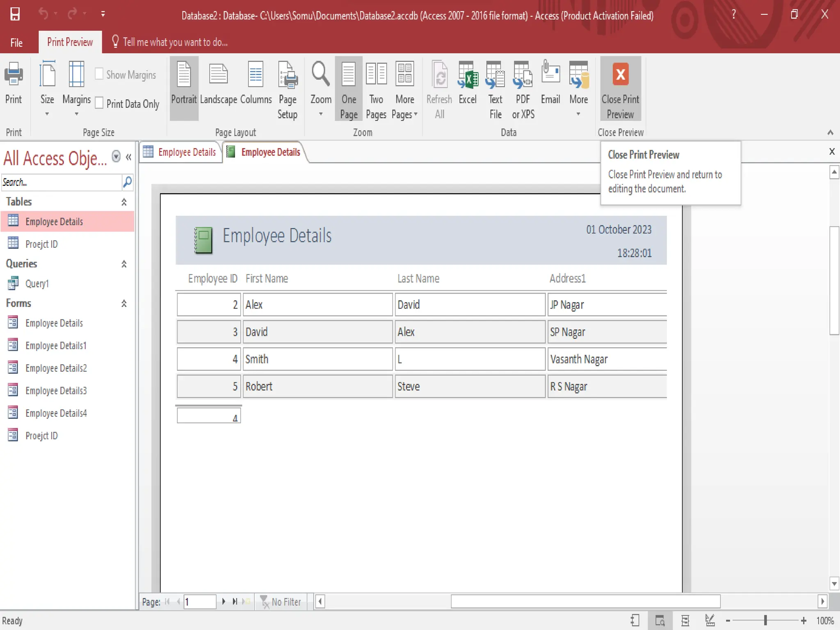Click the Print icon in ribbon
Viewport: 840px width, 630px height.
click(x=14, y=83)
